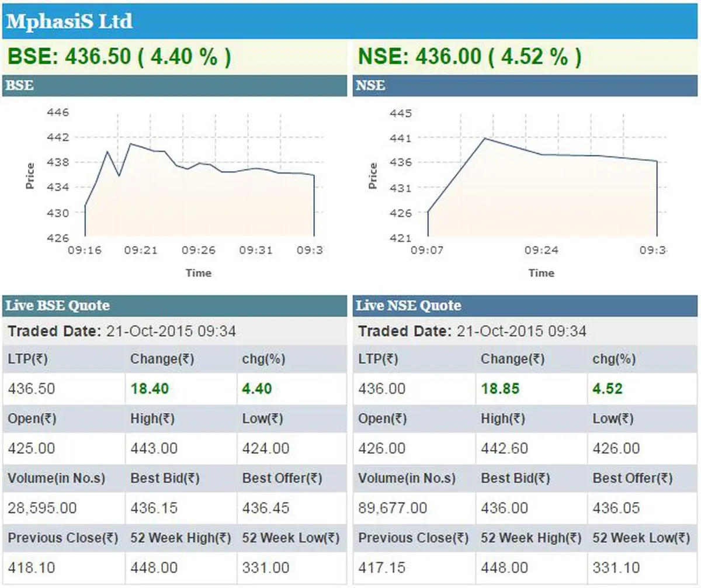Click the BSE 52 Week Low value 331.00
The image size is (701, 588).
(x=266, y=568)
